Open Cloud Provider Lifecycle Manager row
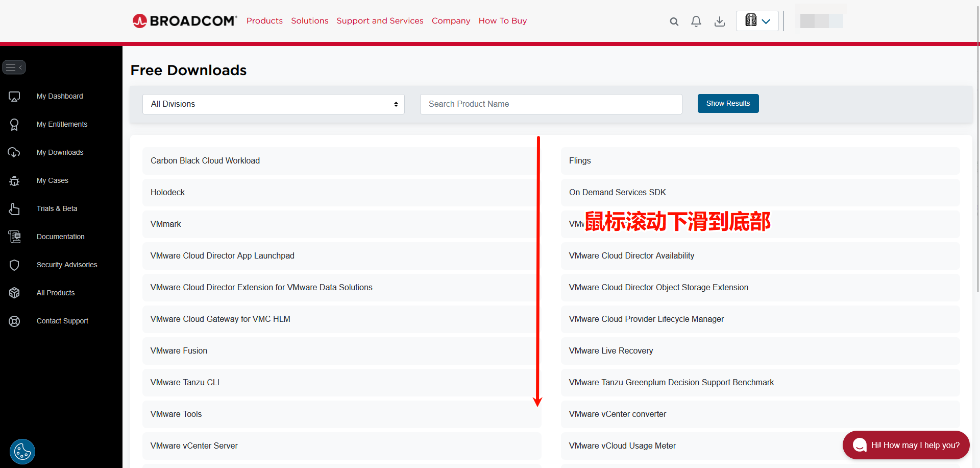The height and width of the screenshot is (468, 980). click(x=760, y=319)
